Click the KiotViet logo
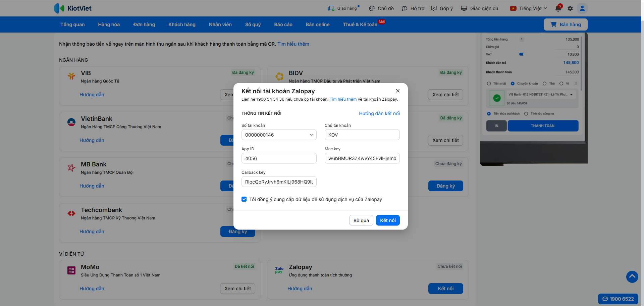 pos(72,8)
